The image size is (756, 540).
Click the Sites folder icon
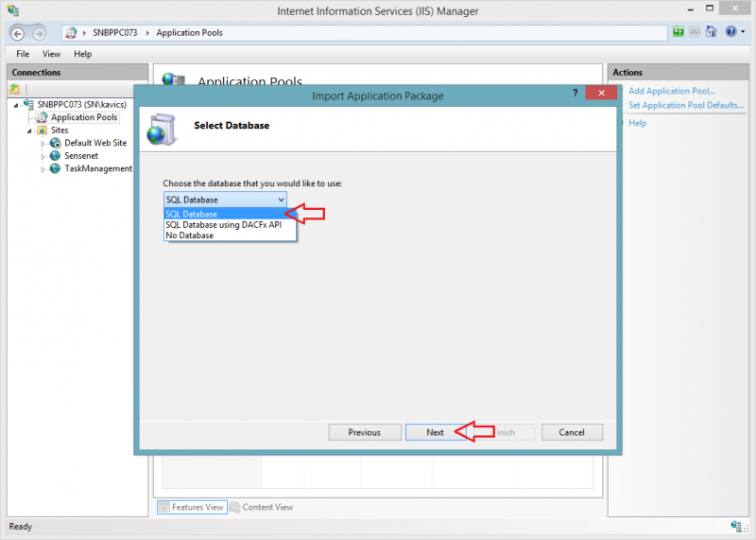click(42, 131)
